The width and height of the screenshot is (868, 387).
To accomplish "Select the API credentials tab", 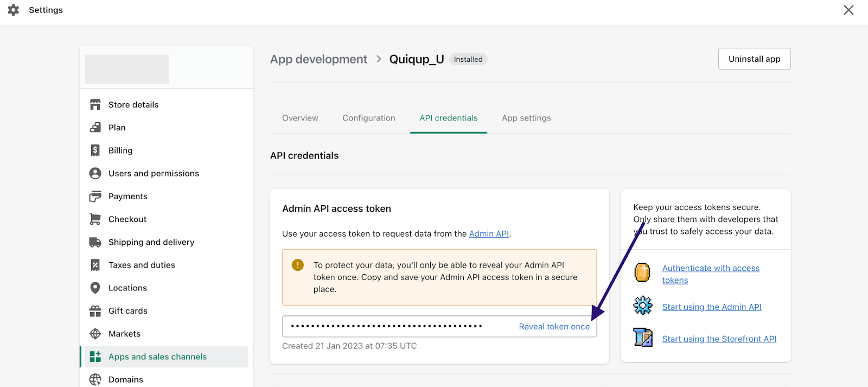I will pos(449,118).
